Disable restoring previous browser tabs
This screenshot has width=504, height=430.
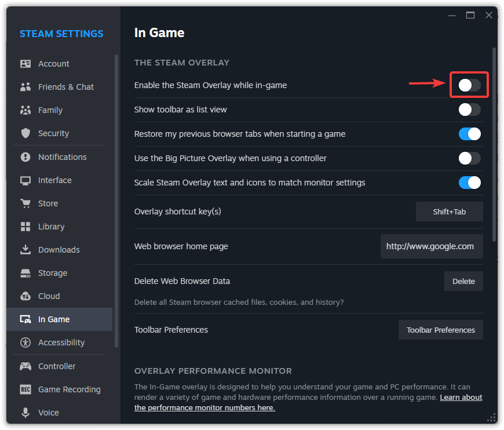[x=469, y=133]
